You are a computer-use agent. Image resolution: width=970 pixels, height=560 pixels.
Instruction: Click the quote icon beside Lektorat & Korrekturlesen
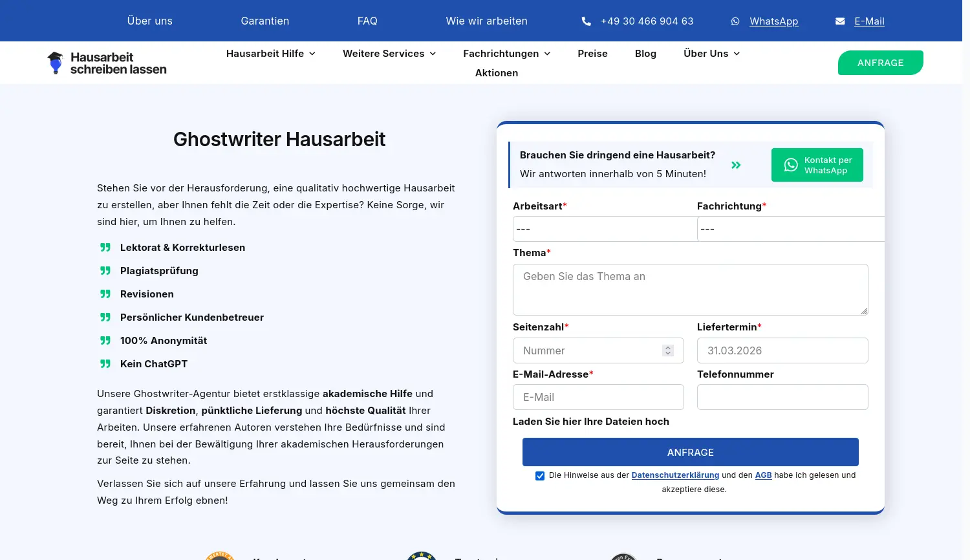tap(105, 247)
